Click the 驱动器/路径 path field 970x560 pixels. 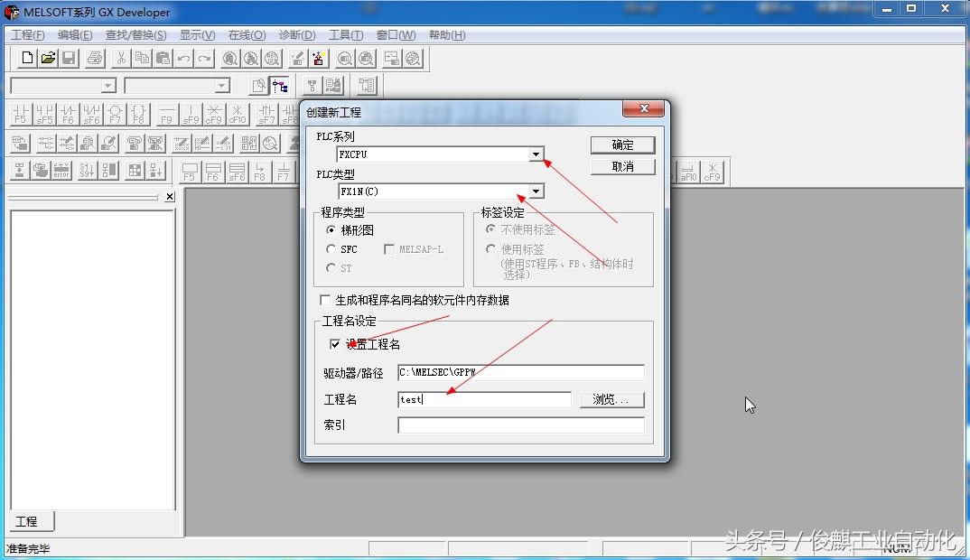(x=521, y=372)
